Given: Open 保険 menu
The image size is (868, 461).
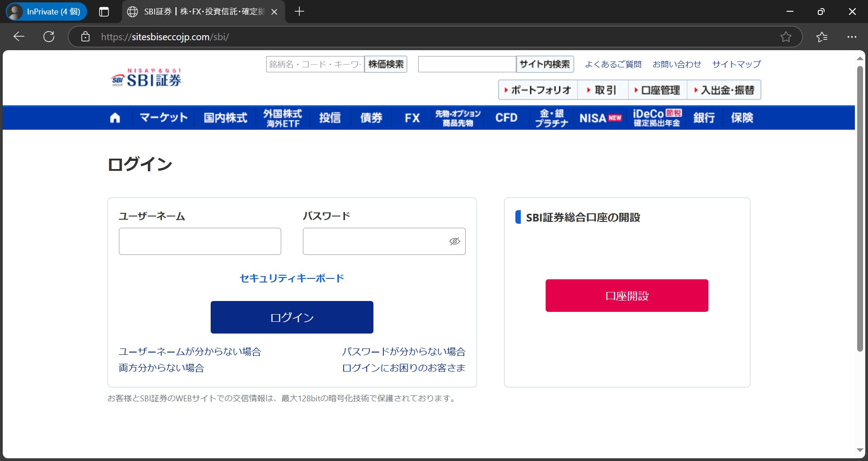Looking at the screenshot, I should 742,118.
